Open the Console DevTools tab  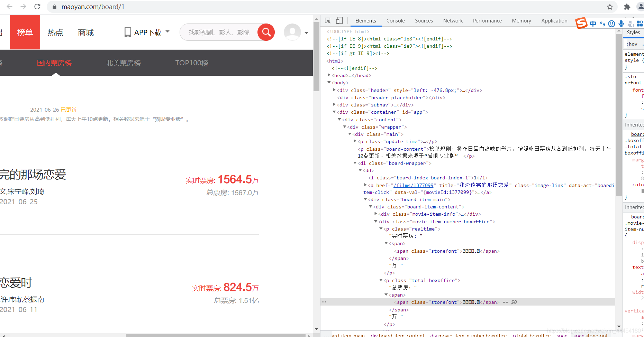coord(396,21)
